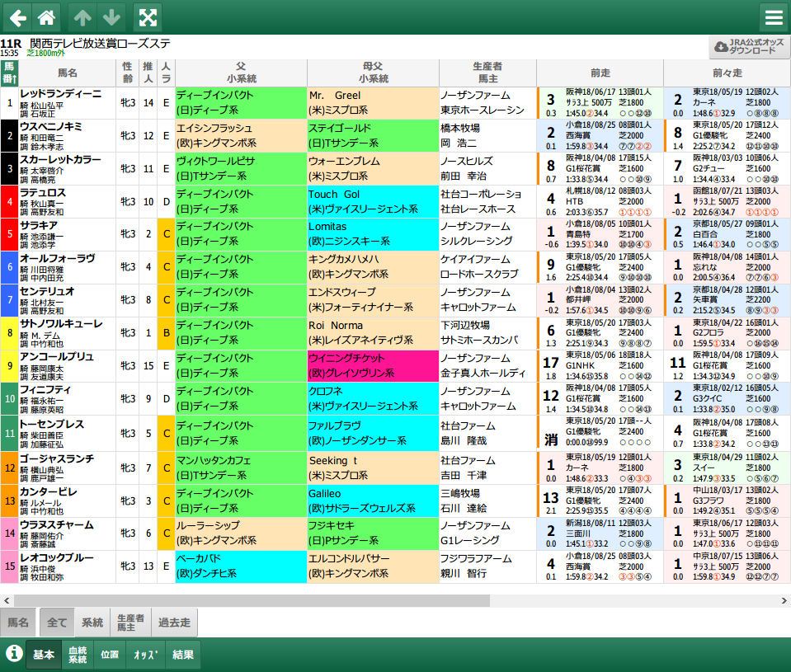Screen dimensions: 791x672
Task: Click the 前走 column header
Action: pyautogui.click(x=600, y=73)
